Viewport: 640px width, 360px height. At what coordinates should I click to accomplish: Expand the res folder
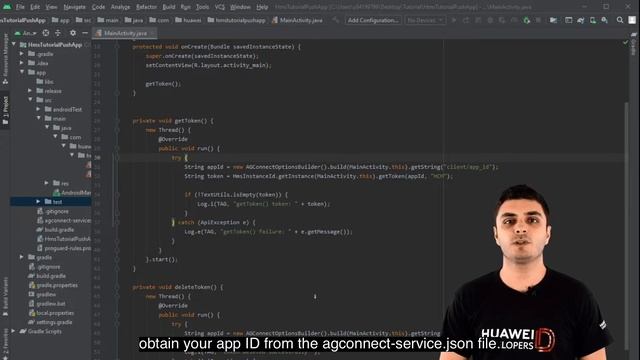click(47, 183)
